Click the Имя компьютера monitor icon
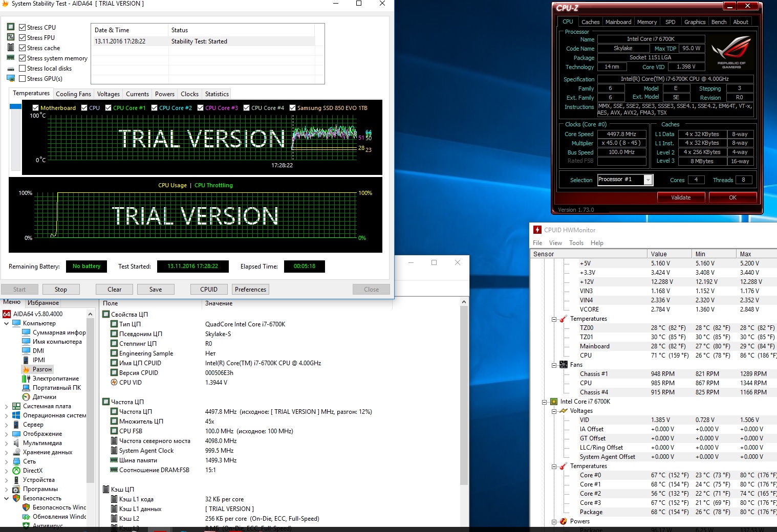Image resolution: width=777 pixels, height=532 pixels. coord(26,342)
